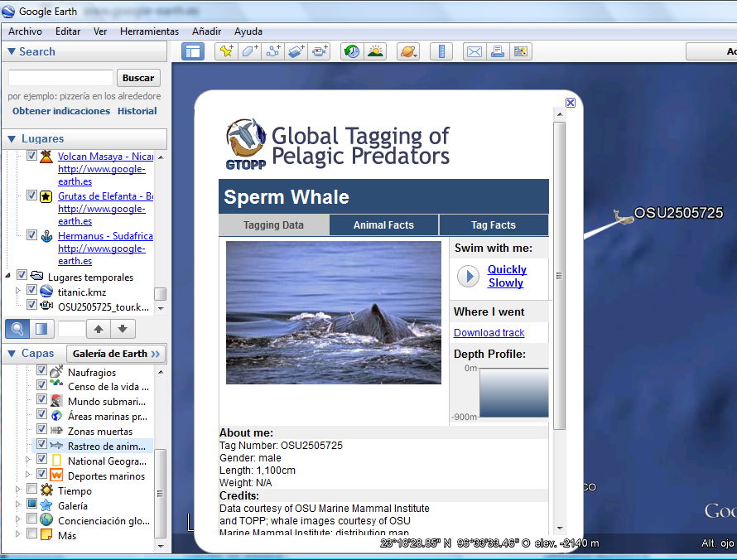
Task: Collapse the Lugares temporales folder
Action: 8,276
